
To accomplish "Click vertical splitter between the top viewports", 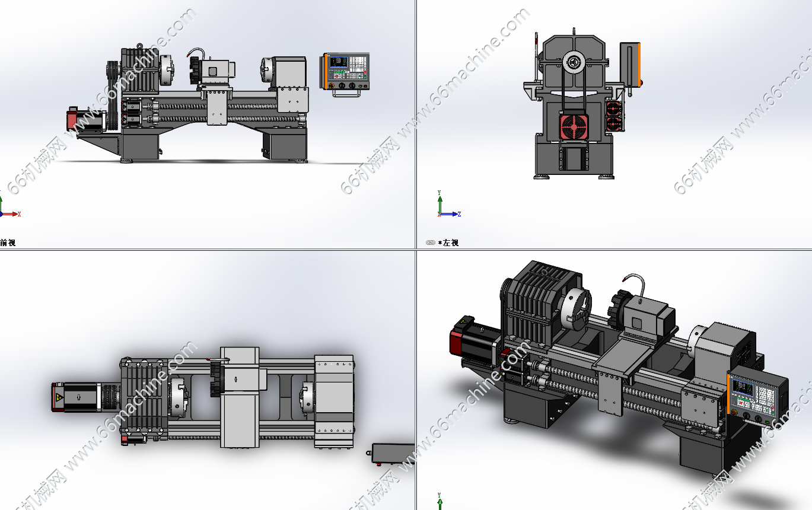I will coord(415,119).
